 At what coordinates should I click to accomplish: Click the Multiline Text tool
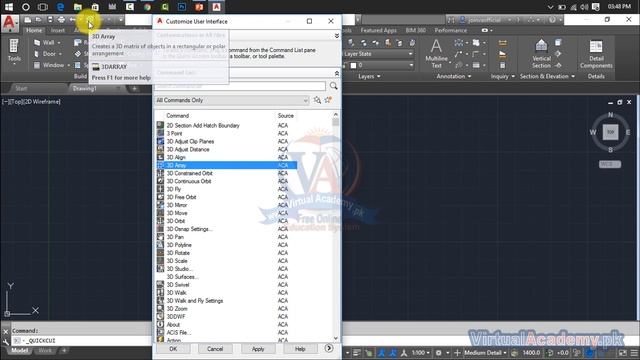[x=436, y=53]
